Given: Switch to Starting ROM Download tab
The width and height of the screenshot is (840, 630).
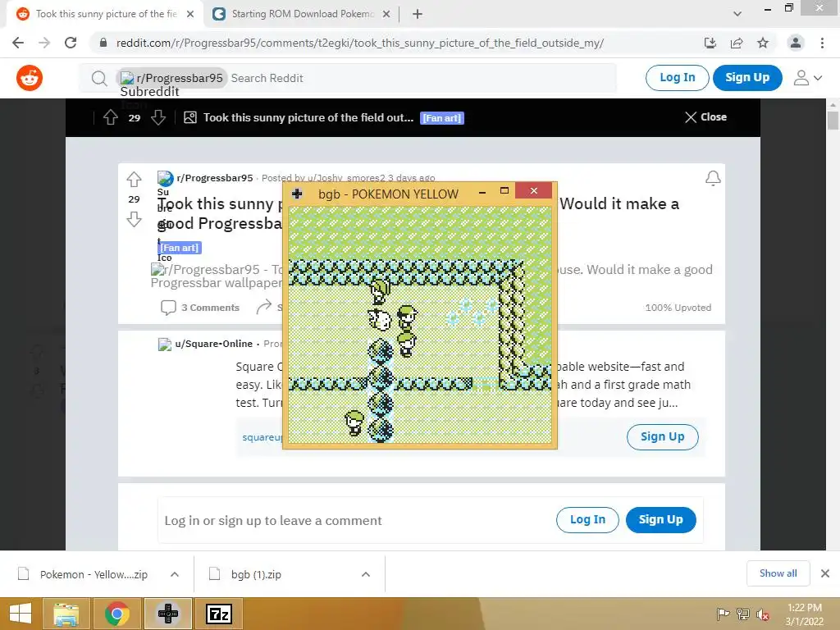Looking at the screenshot, I should point(302,14).
